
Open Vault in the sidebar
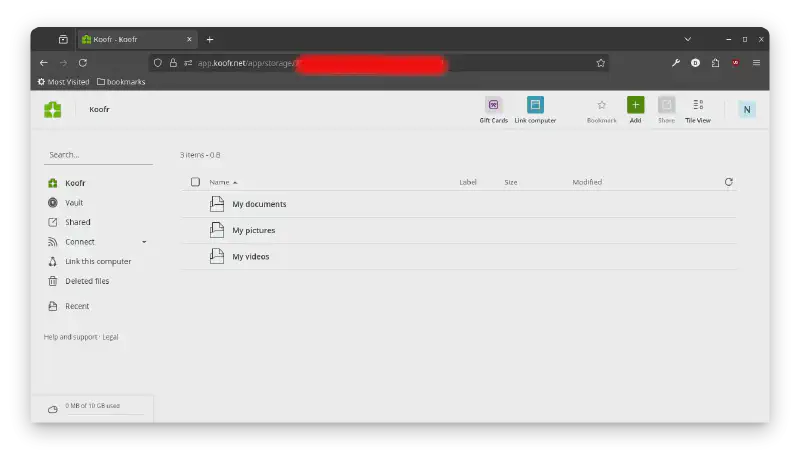pyautogui.click(x=74, y=203)
